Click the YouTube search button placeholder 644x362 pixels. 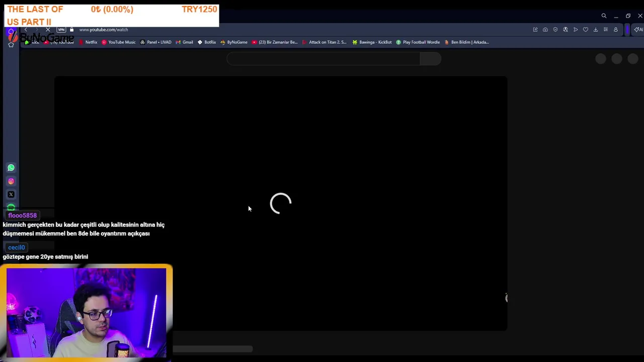click(430, 59)
